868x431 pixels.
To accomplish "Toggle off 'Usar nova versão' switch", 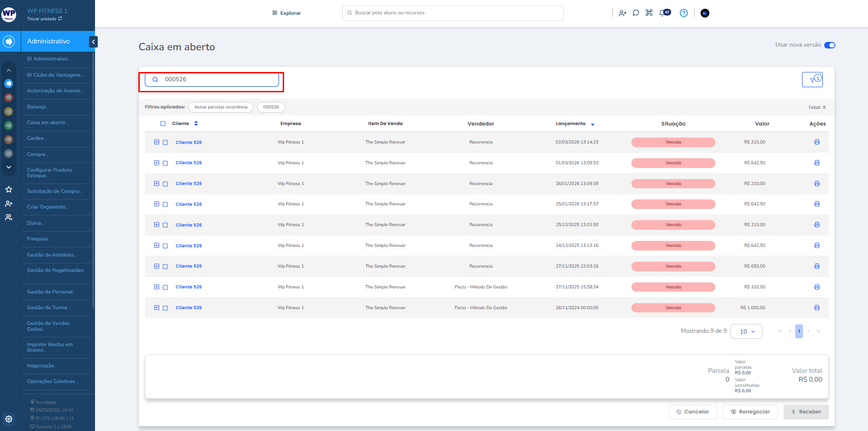I will click(829, 45).
